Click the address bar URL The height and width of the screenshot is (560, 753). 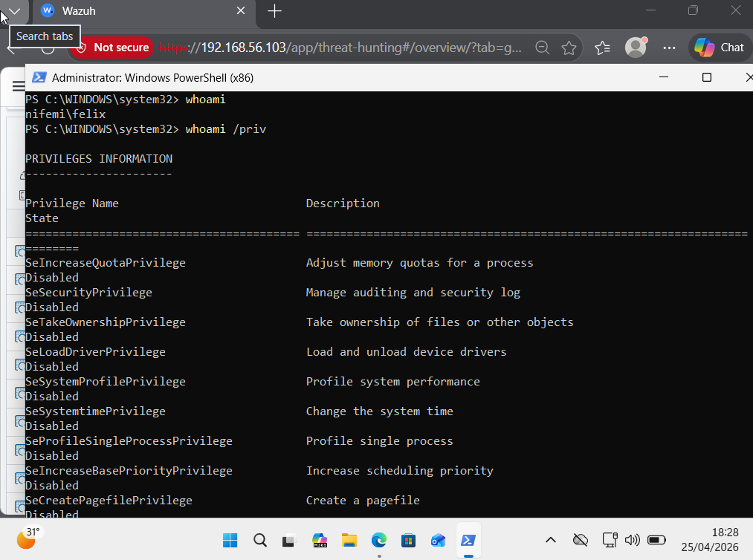pos(340,48)
